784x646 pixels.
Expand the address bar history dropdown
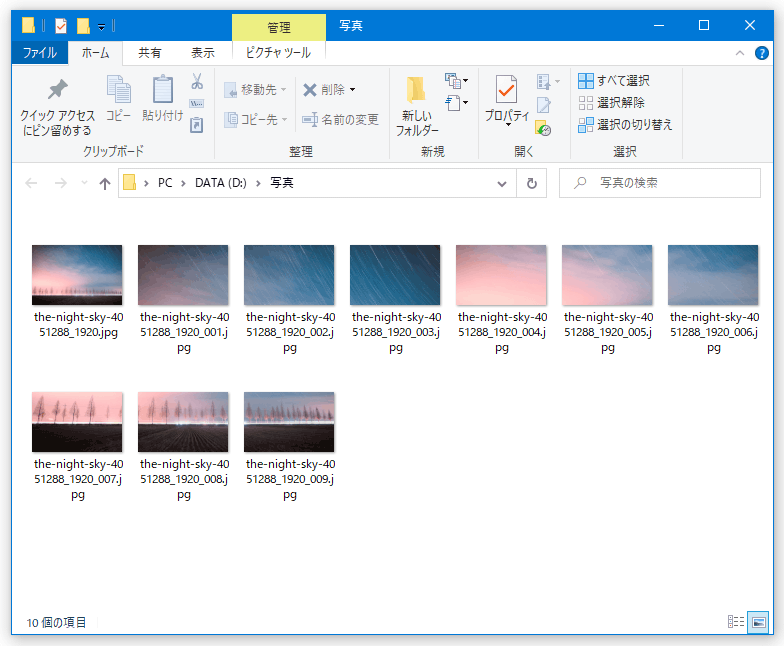[x=502, y=184]
